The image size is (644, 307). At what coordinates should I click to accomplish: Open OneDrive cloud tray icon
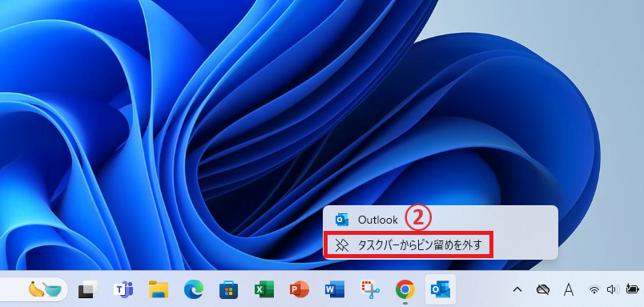click(x=543, y=289)
